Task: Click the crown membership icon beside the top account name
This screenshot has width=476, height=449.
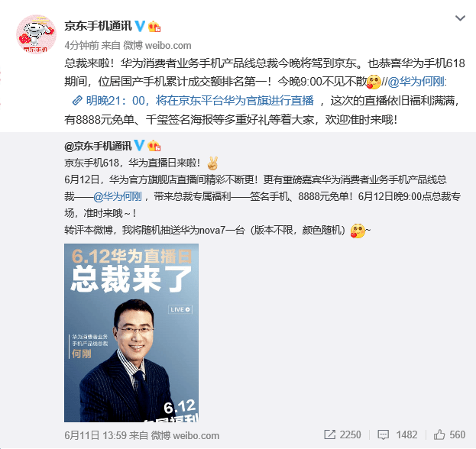Action: click(x=154, y=27)
